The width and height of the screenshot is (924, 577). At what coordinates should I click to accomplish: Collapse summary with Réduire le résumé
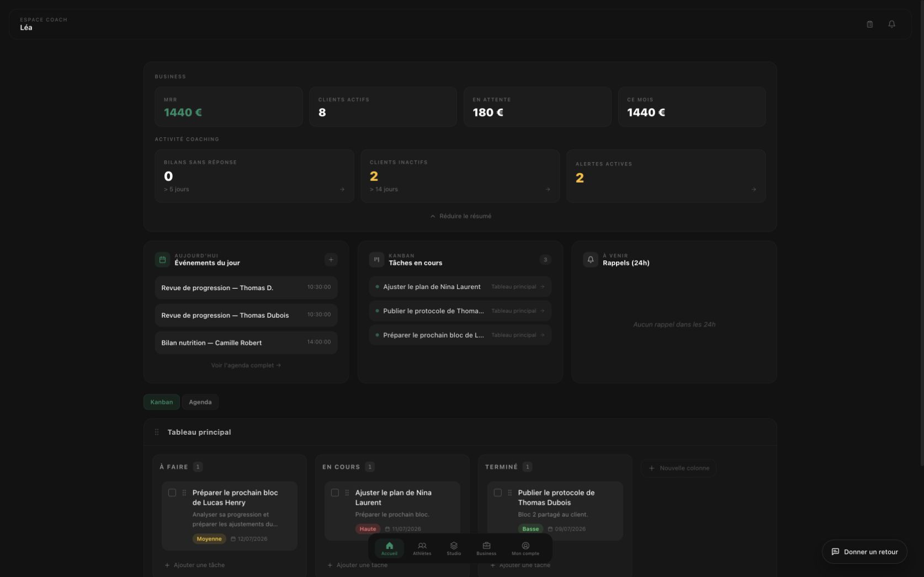point(460,216)
